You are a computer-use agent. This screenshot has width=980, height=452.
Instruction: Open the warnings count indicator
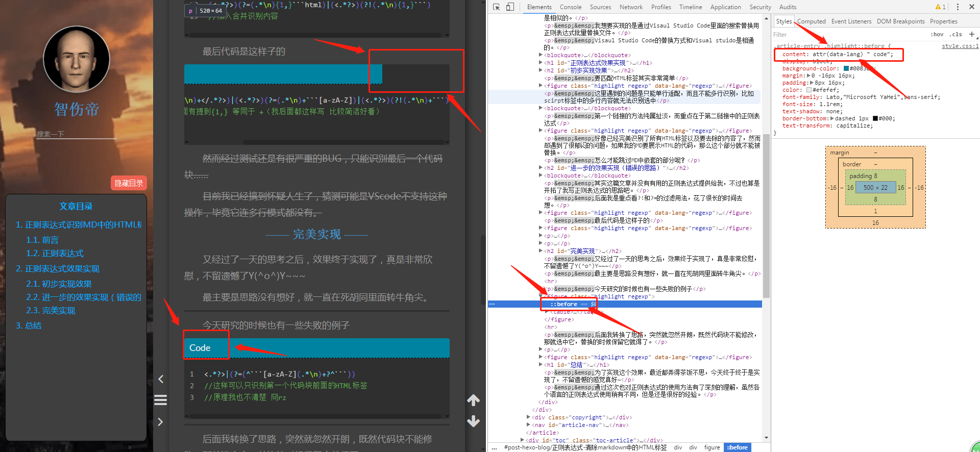coord(940,7)
